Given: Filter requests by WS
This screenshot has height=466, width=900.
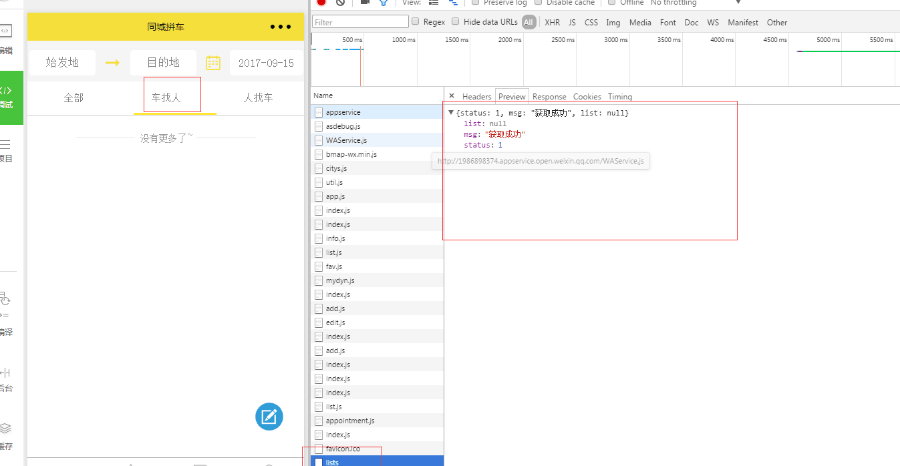Looking at the screenshot, I should (x=713, y=22).
